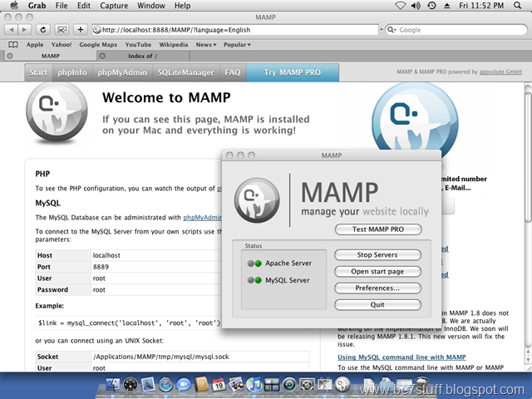532x399 pixels.
Task: Open the Yahoo! bookmark
Action: [x=62, y=44]
